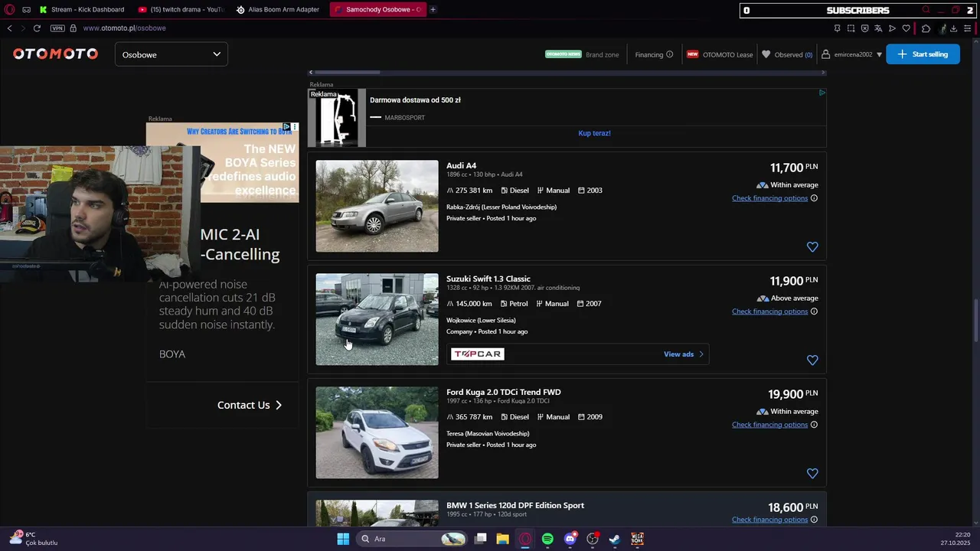
Task: Bookmark page with toolbar heart icon
Action: (x=906, y=28)
